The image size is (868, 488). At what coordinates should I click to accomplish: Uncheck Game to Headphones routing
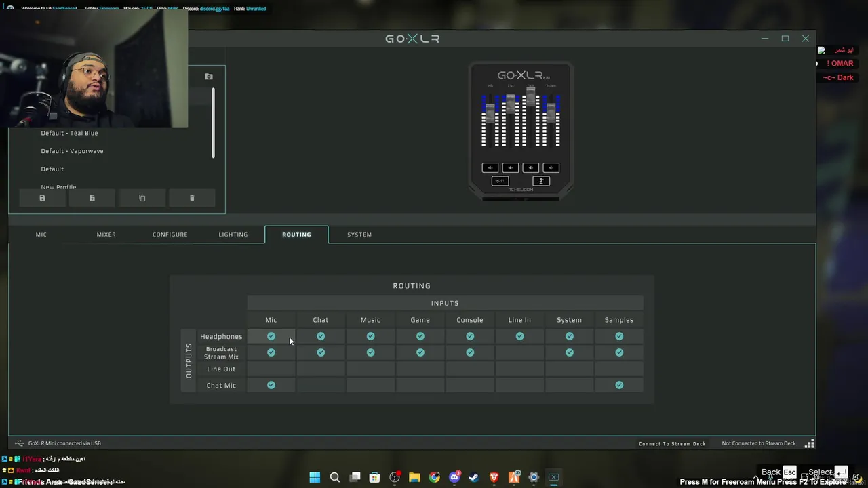420,336
